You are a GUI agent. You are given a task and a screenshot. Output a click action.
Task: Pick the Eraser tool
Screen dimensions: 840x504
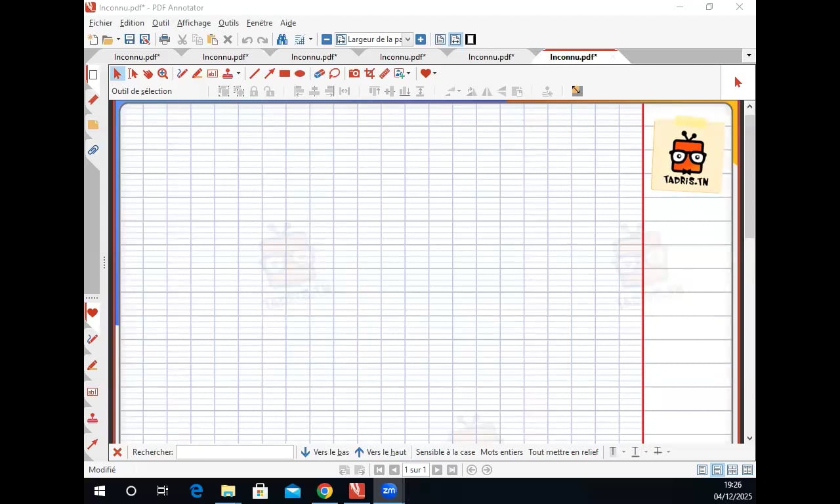click(x=320, y=73)
